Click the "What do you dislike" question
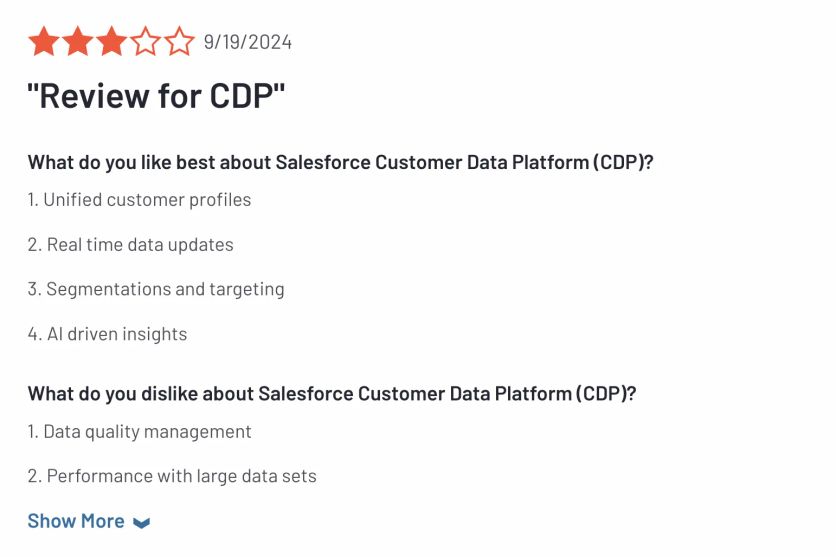Image resolution: width=836 pixels, height=557 pixels. tap(331, 393)
